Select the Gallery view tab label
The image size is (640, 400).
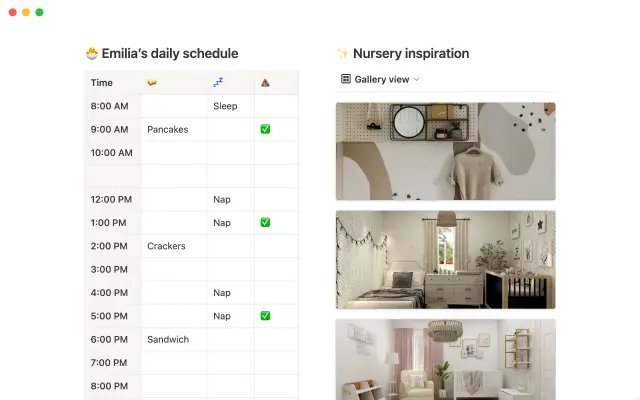point(382,79)
